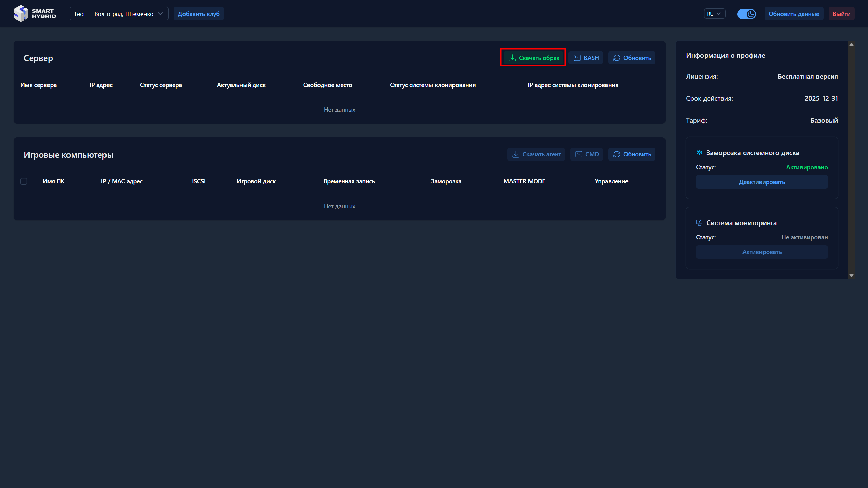868x488 pixels.
Task: Click the Имя ПК column header
Action: tap(54, 181)
